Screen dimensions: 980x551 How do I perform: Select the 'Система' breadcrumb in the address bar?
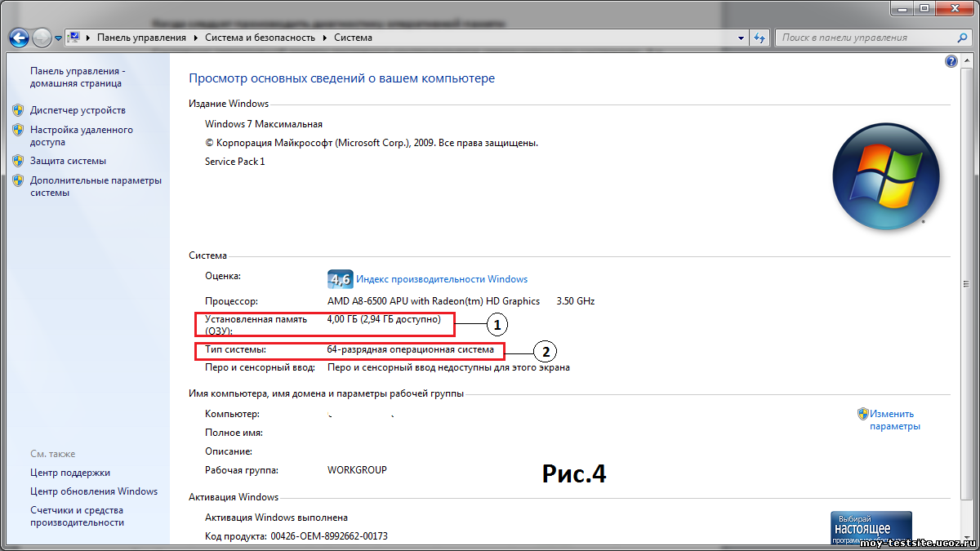[x=353, y=38]
